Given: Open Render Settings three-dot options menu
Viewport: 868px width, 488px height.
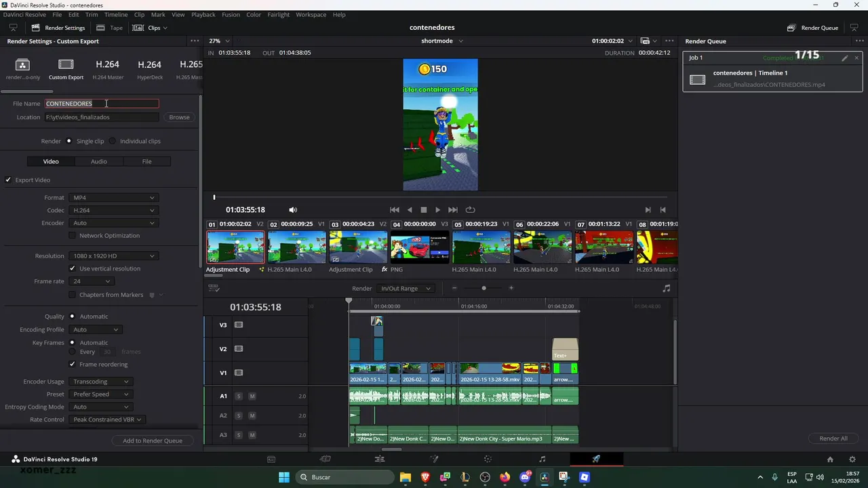Looking at the screenshot, I should (195, 41).
